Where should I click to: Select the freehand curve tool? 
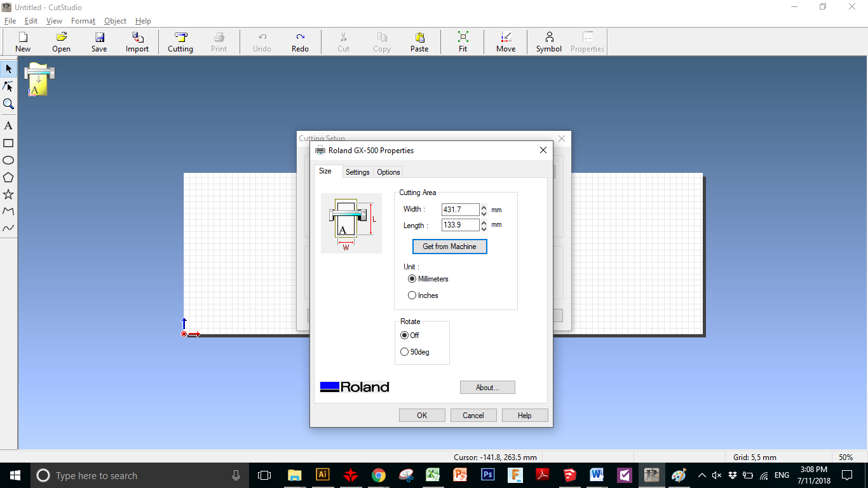[x=8, y=228]
